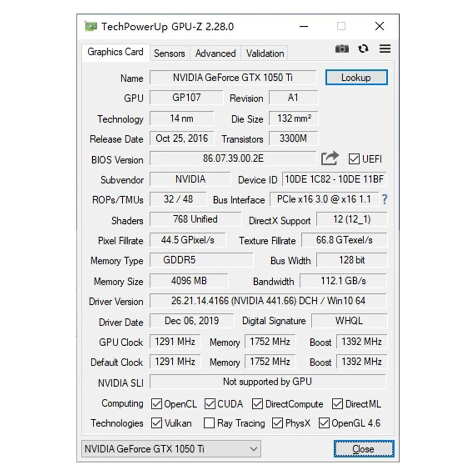The width and height of the screenshot is (476, 476).
Task: Click the Device ID field 10DE 1C82
Action: (x=334, y=179)
